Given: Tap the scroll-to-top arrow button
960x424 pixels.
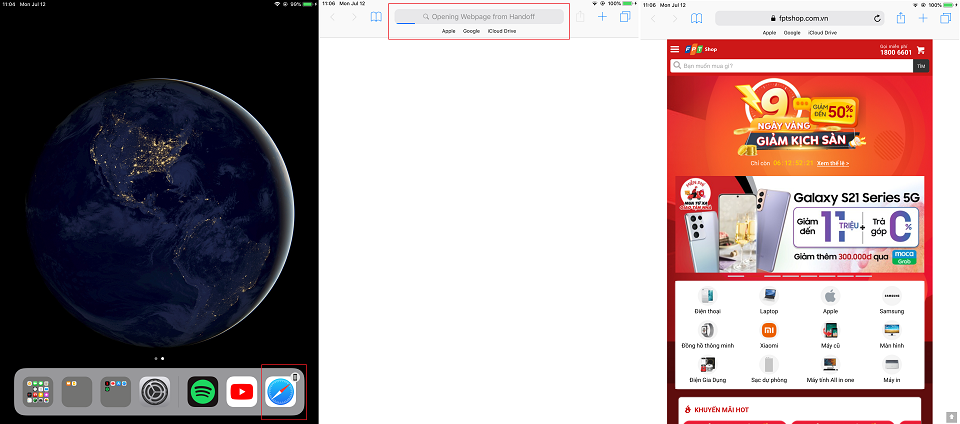Looking at the screenshot, I should [950, 416].
